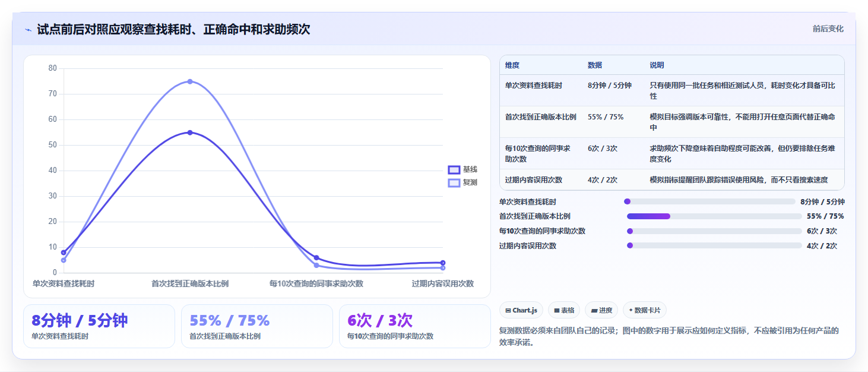Toggle the 复测 legend entry
The height and width of the screenshot is (372, 868).
coord(463,182)
